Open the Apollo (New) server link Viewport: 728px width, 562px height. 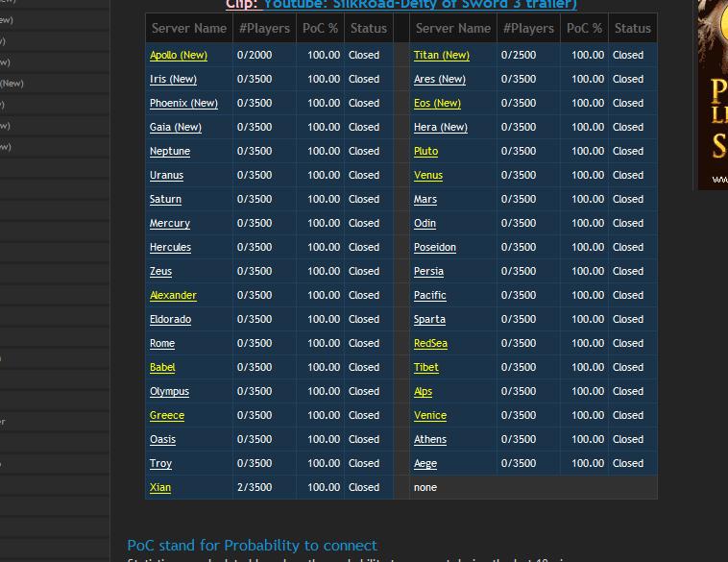(178, 56)
